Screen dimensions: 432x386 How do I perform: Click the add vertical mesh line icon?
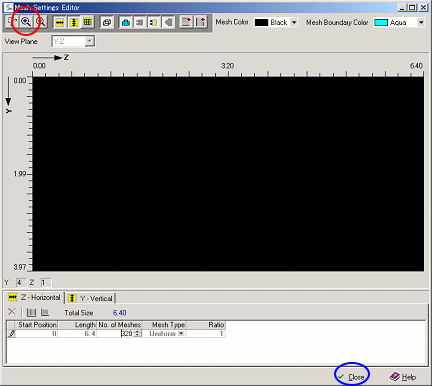click(201, 22)
